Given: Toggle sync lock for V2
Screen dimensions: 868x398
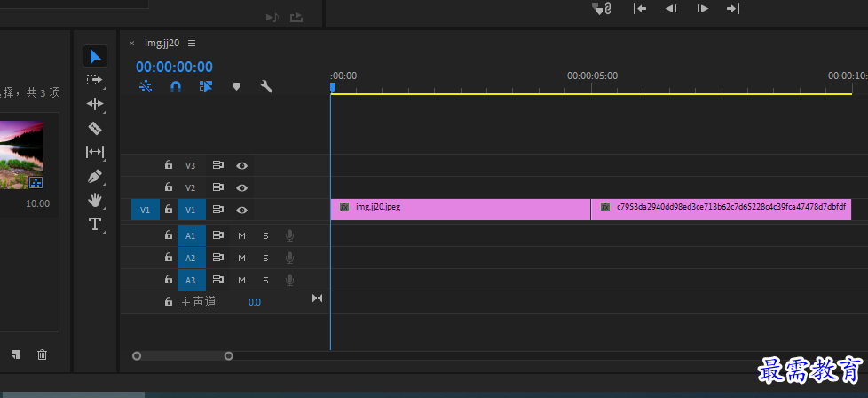Looking at the screenshot, I should pos(218,187).
